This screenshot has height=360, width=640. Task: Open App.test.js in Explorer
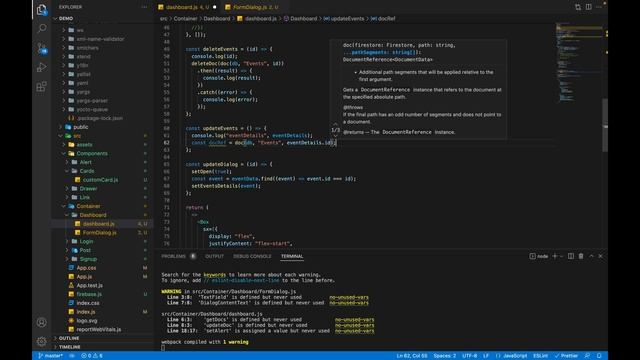pyautogui.click(x=89, y=285)
